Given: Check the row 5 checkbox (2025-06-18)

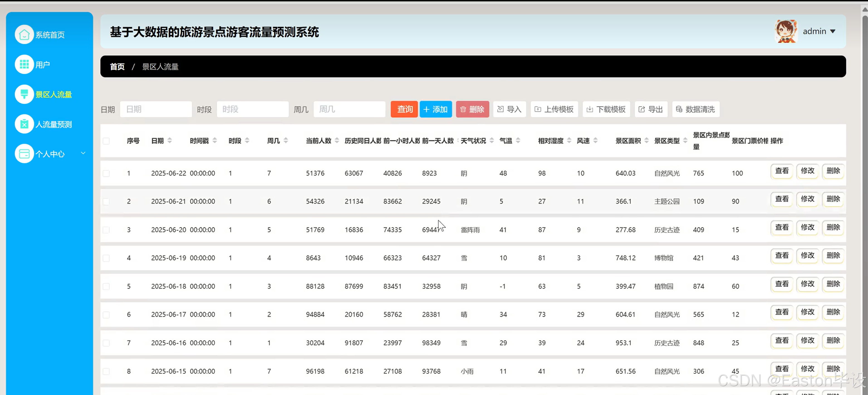Looking at the screenshot, I should (x=106, y=286).
